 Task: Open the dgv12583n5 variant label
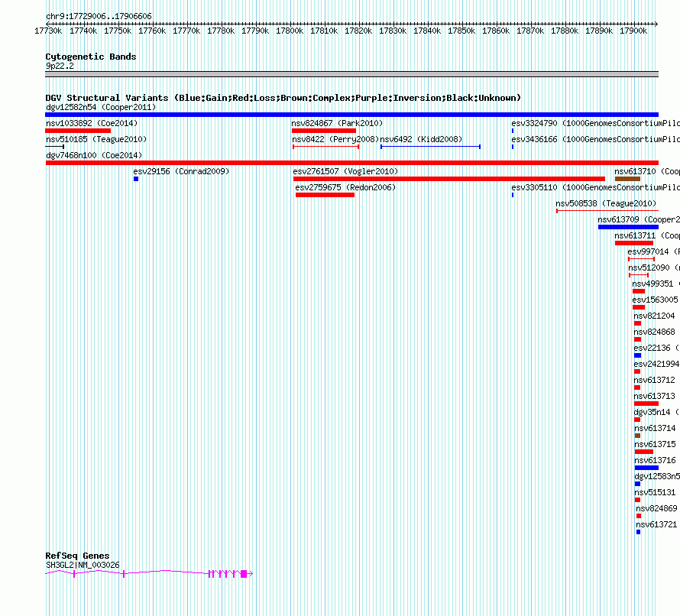pyautogui.click(x=657, y=476)
